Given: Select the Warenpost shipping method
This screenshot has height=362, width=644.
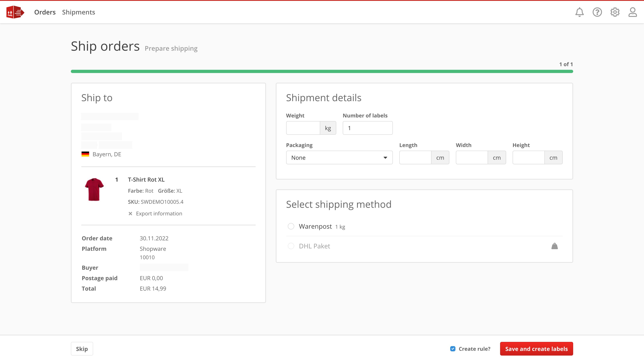Looking at the screenshot, I should (291, 226).
